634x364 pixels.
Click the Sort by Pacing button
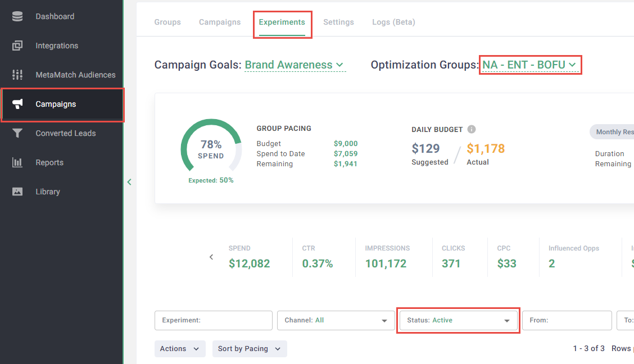(x=250, y=349)
